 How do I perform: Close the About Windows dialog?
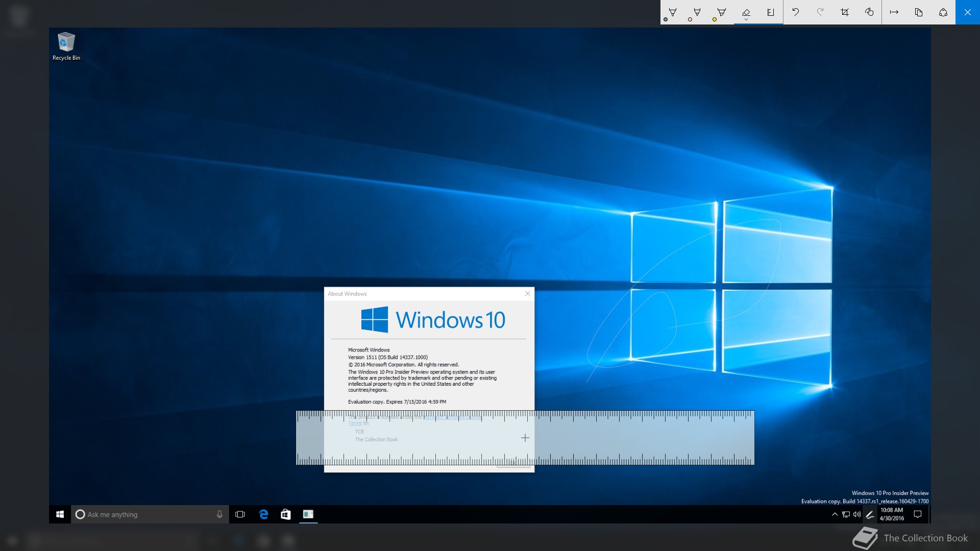tap(528, 293)
